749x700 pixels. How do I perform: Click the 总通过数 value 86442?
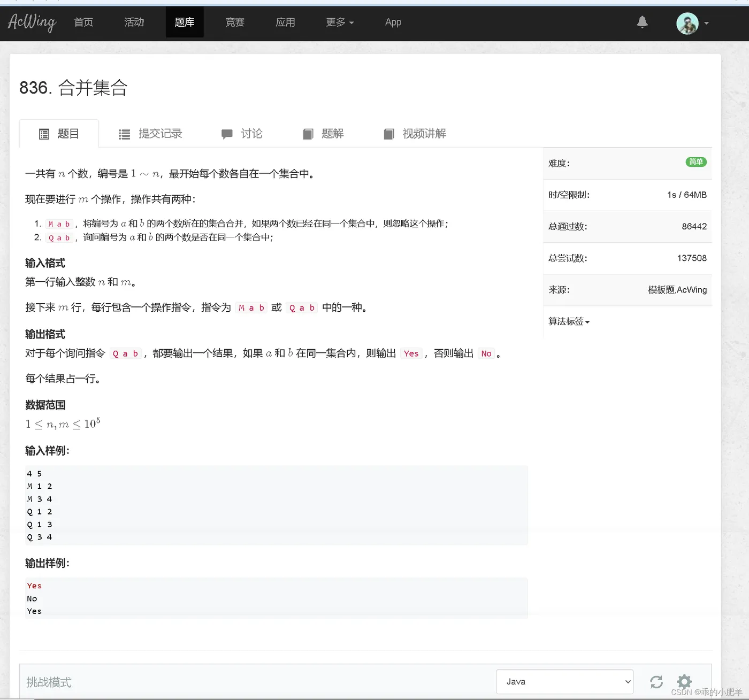point(694,227)
